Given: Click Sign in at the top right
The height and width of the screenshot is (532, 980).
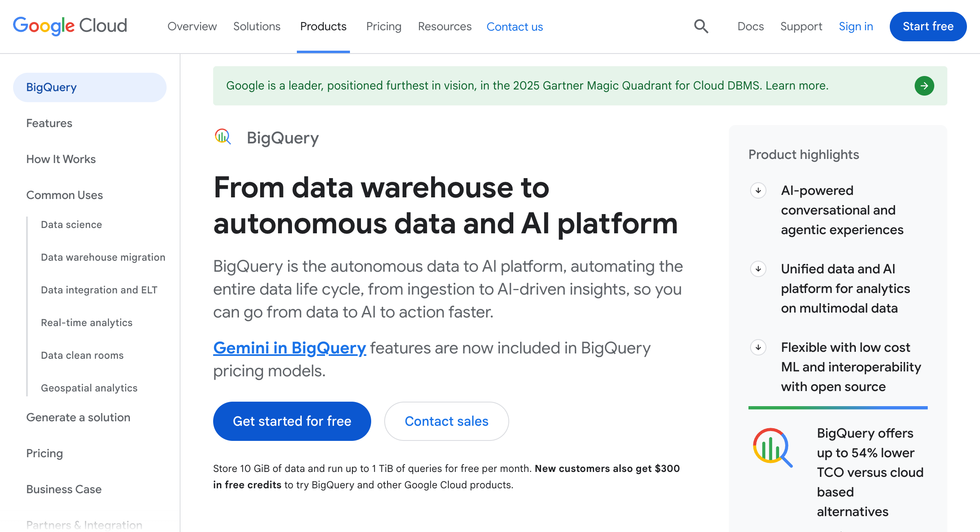Looking at the screenshot, I should point(856,26).
